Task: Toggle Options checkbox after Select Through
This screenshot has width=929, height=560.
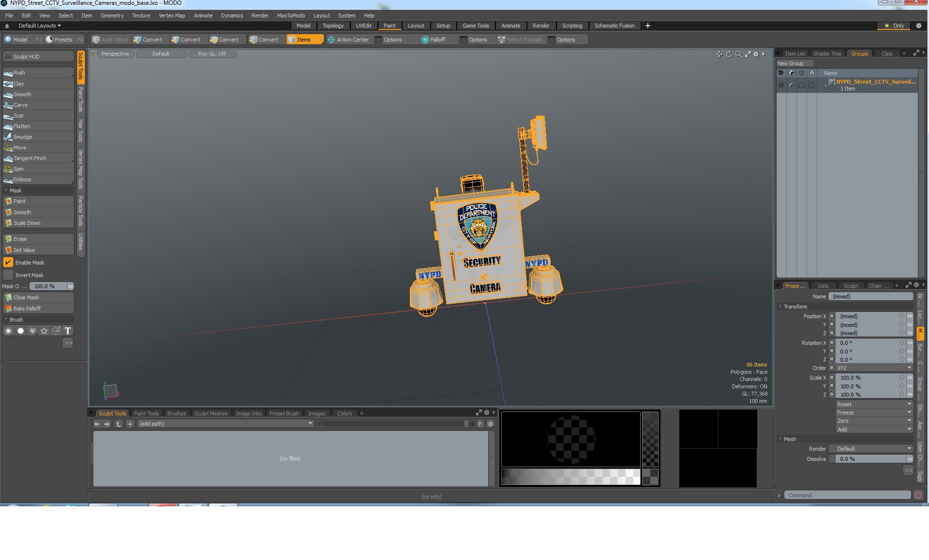Action: tap(552, 40)
